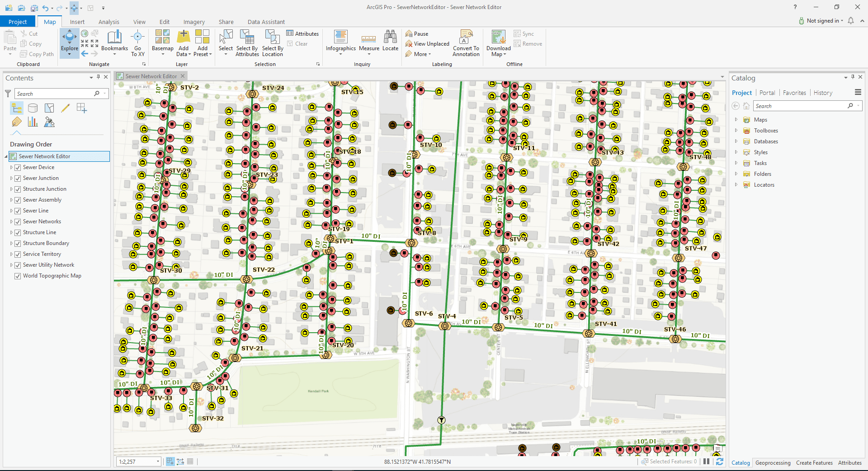Switch Contents to List By Drawing Order
The height and width of the screenshot is (471, 868).
[x=17, y=108]
